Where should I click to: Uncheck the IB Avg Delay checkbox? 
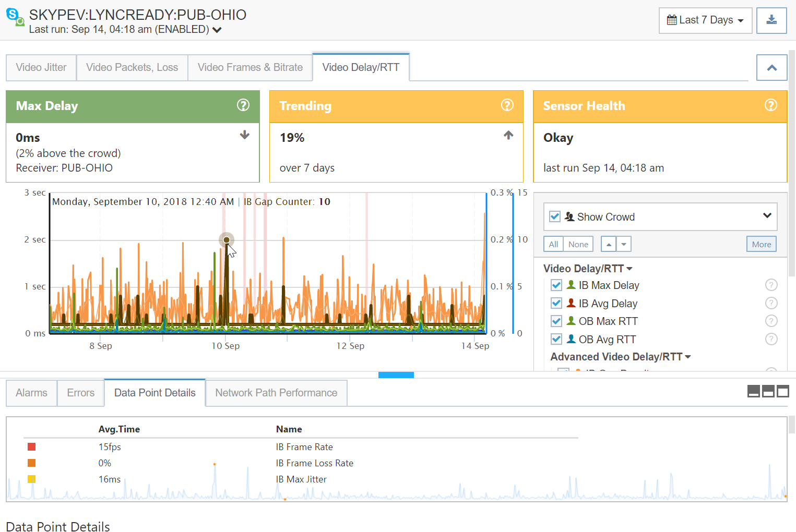556,303
